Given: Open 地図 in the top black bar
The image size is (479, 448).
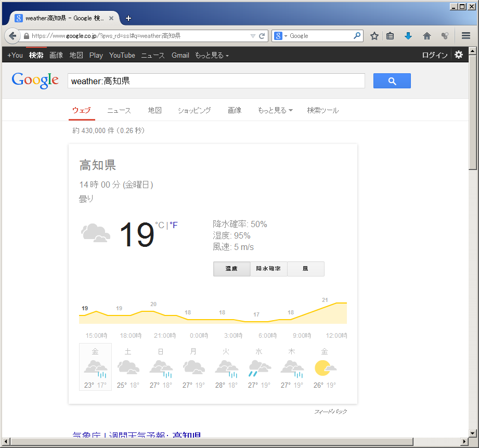Looking at the screenshot, I should click(76, 55).
